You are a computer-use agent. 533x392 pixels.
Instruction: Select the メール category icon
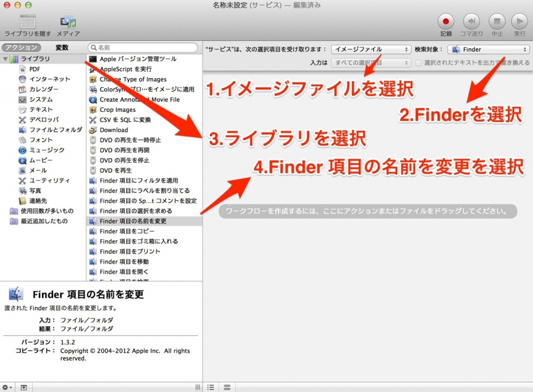(x=23, y=171)
